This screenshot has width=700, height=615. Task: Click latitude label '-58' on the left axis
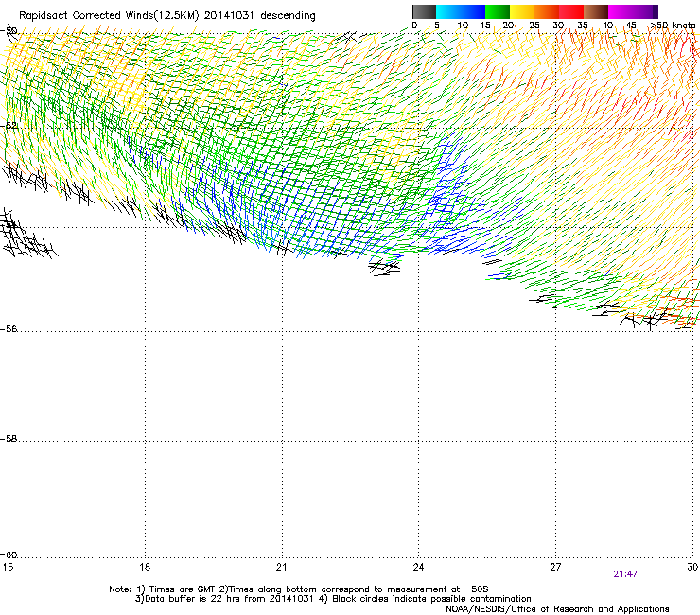tap(9, 439)
